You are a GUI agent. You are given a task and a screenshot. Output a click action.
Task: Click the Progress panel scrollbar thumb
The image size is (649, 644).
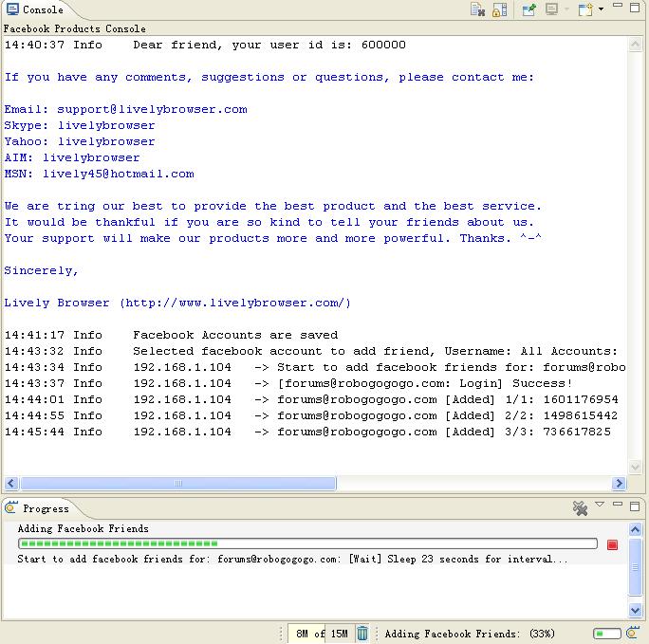point(635,567)
